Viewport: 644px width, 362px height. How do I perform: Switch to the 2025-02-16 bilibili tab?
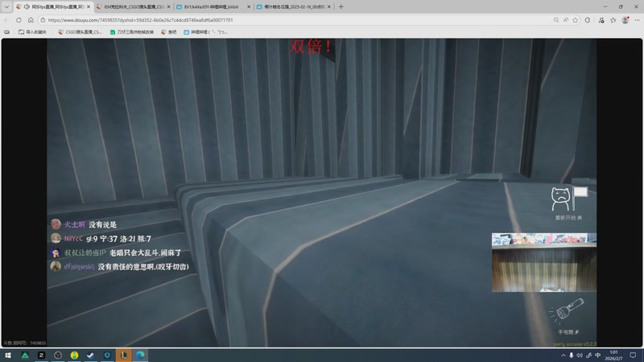point(293,6)
